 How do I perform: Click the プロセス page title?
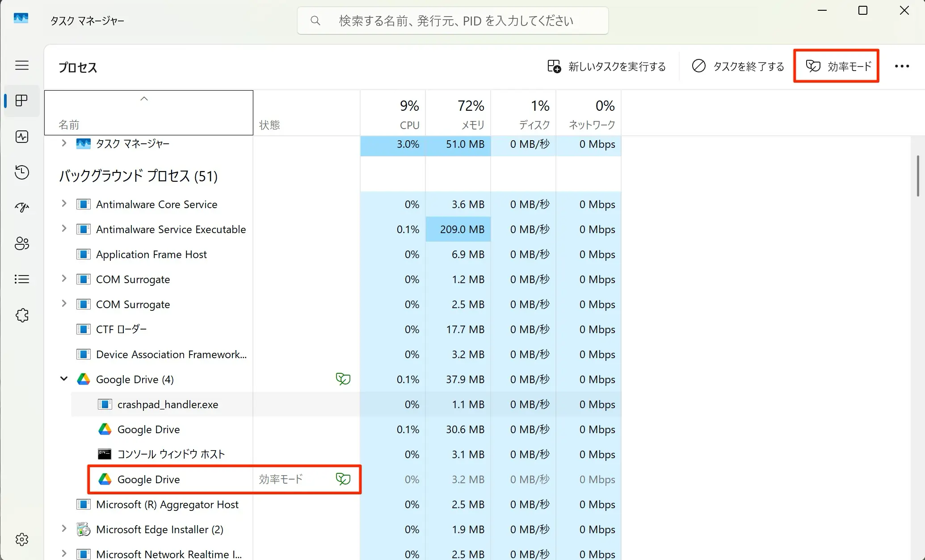tap(78, 67)
